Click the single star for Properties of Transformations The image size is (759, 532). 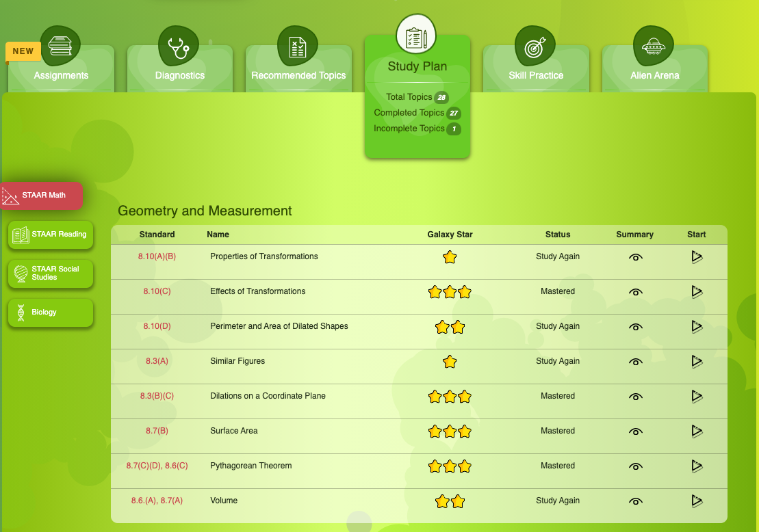(x=450, y=257)
